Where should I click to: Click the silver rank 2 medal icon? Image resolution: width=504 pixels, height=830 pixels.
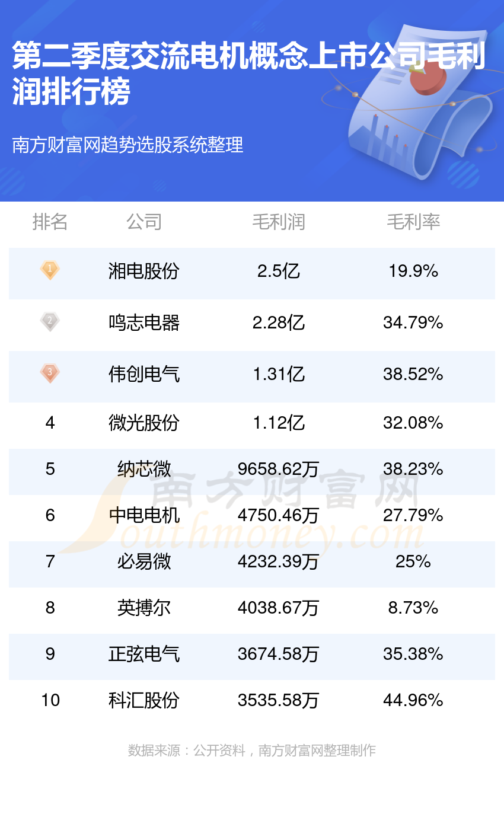click(x=50, y=322)
